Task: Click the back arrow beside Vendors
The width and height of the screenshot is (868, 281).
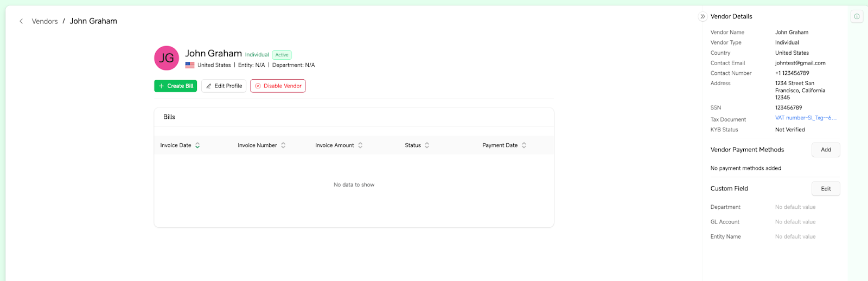Action: pyautogui.click(x=21, y=21)
